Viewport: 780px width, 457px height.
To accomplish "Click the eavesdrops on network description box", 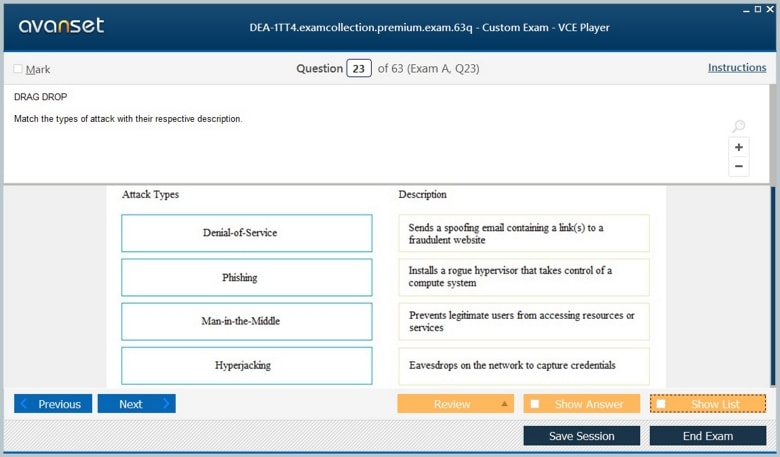I will click(523, 365).
